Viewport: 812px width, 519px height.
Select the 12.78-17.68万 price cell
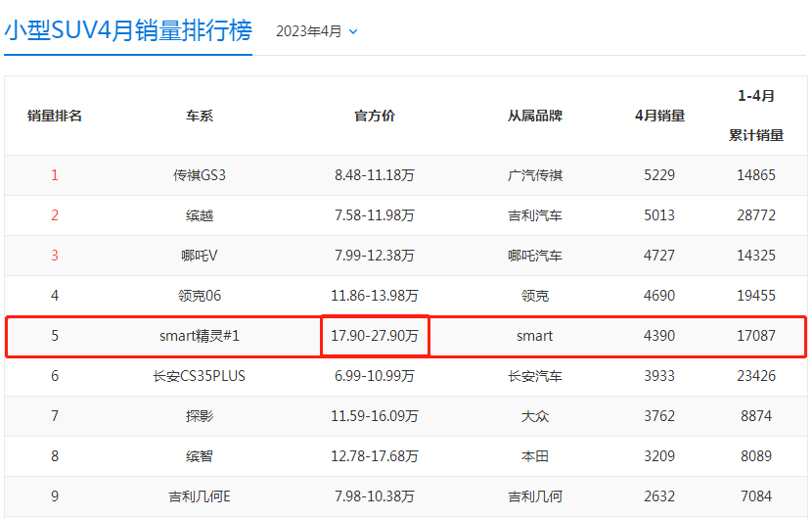point(375,456)
